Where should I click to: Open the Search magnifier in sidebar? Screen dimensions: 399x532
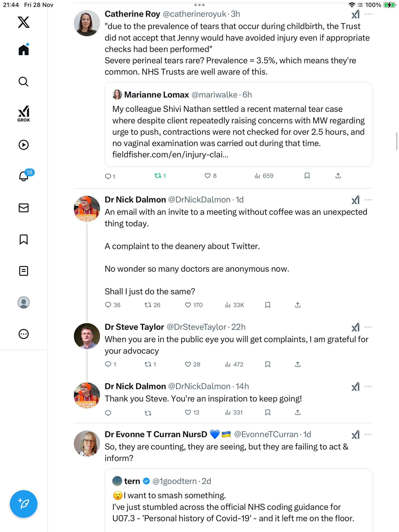(x=24, y=82)
